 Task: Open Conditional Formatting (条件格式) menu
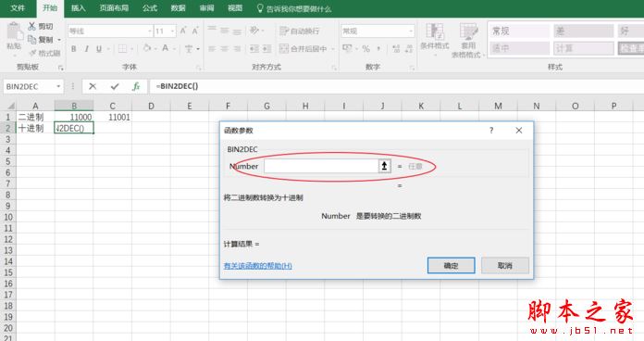click(x=435, y=39)
